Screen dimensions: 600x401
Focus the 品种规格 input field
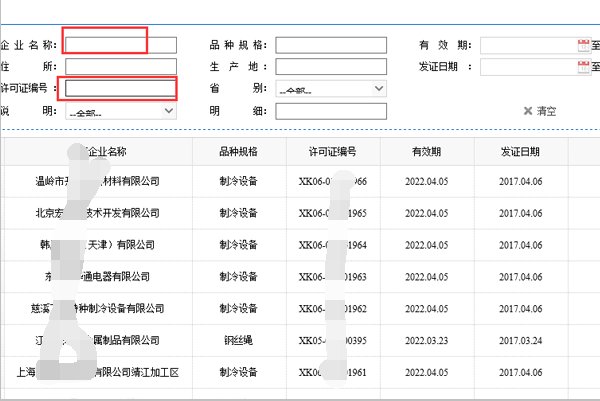(x=331, y=45)
